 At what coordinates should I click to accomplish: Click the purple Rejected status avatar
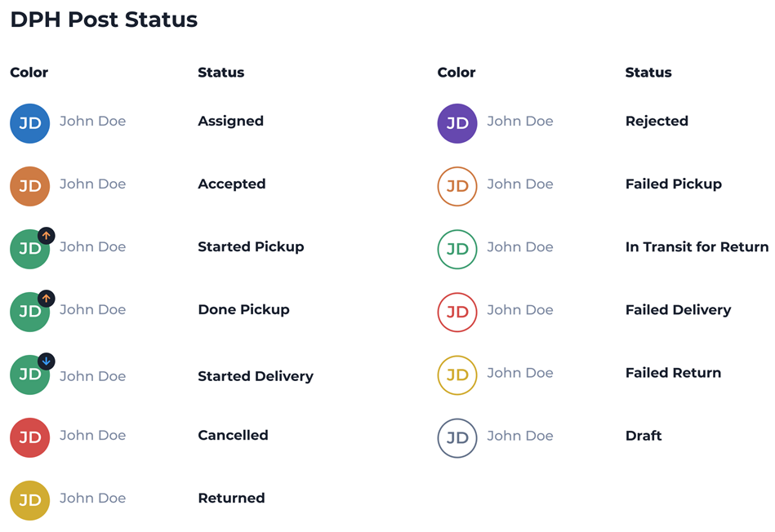[457, 124]
